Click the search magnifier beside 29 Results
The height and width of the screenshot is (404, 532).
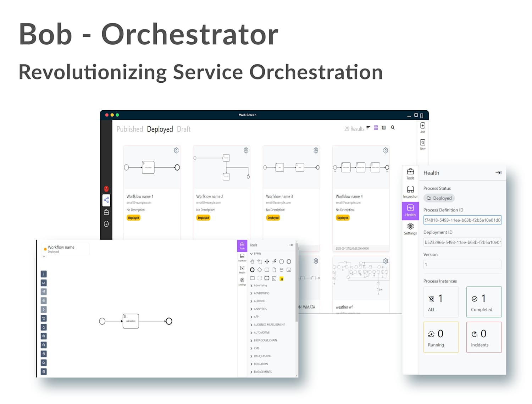pyautogui.click(x=393, y=128)
